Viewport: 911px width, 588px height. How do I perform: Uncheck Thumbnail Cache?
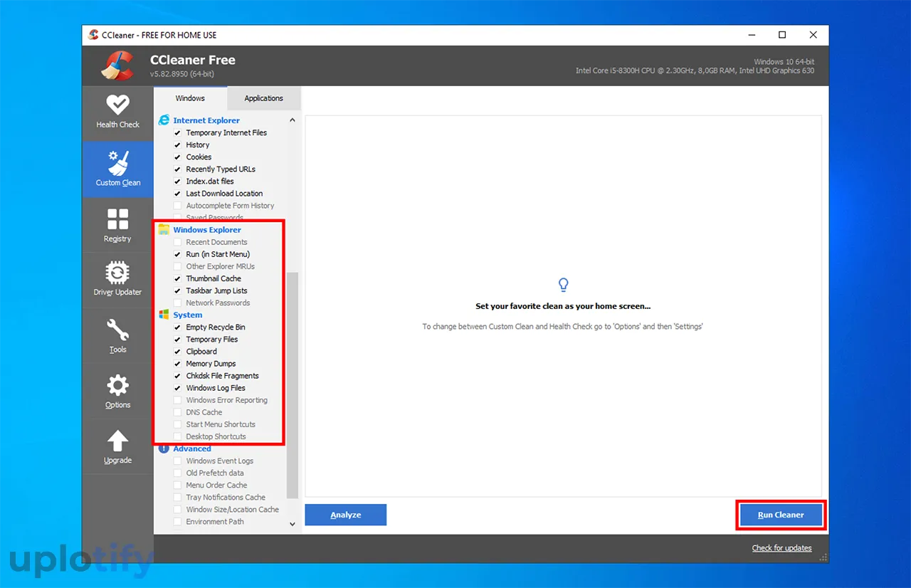coord(178,278)
